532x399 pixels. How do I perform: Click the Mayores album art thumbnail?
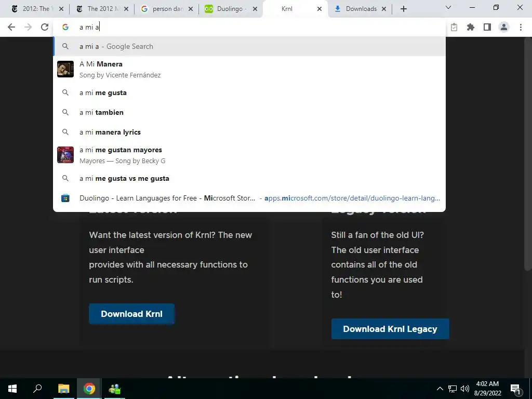point(65,155)
